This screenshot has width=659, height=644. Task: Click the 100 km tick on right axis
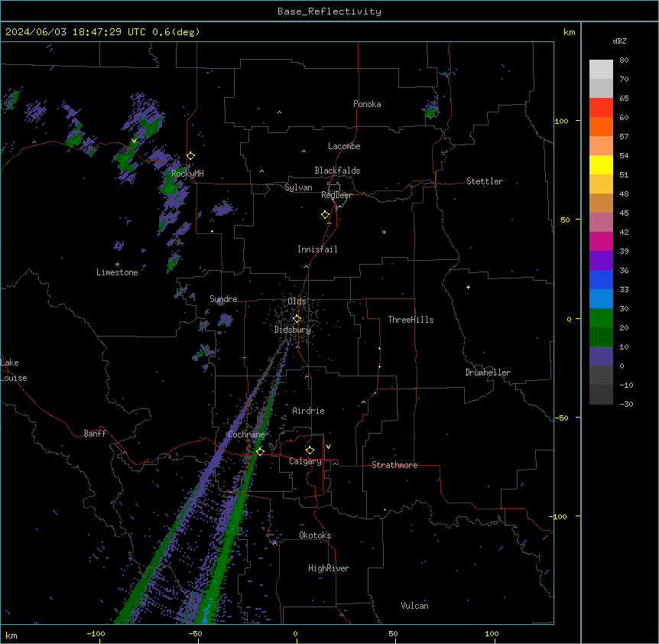pos(561,121)
